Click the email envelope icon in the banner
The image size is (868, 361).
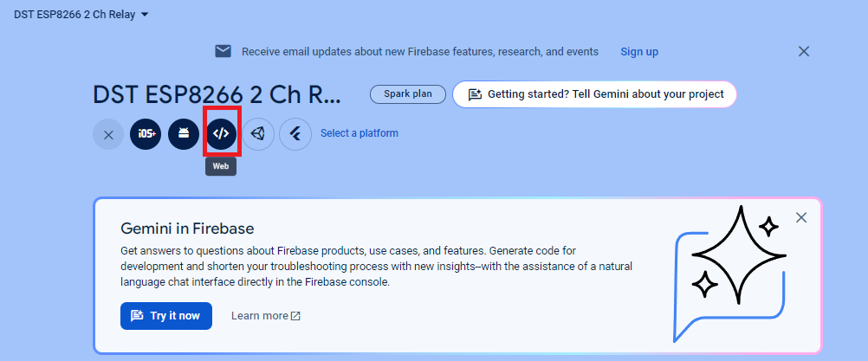click(x=223, y=51)
